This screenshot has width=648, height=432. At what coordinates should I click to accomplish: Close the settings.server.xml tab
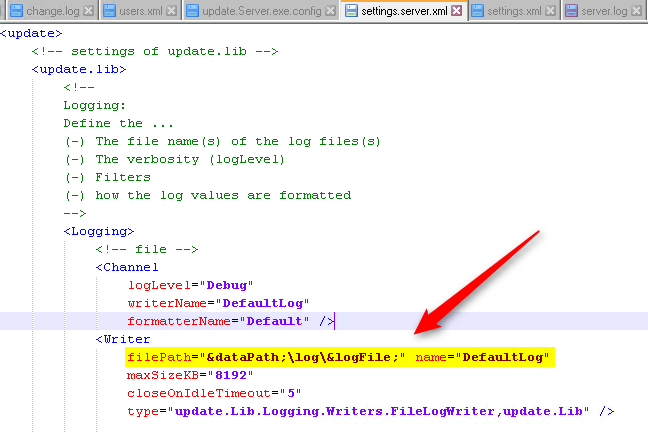click(457, 11)
